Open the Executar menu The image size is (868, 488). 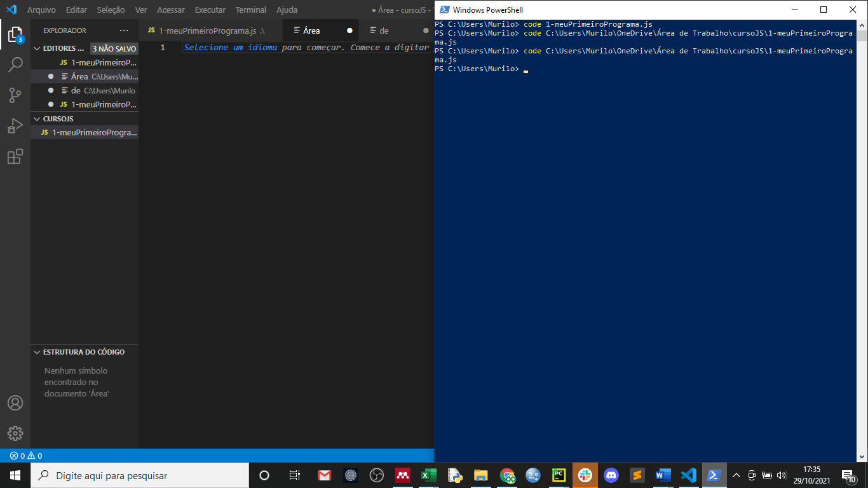tap(210, 10)
